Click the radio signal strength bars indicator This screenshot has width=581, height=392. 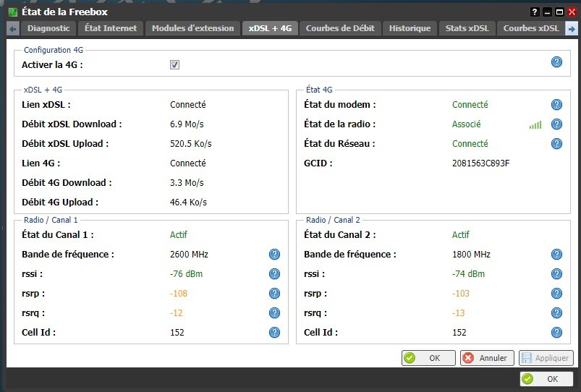coord(535,125)
